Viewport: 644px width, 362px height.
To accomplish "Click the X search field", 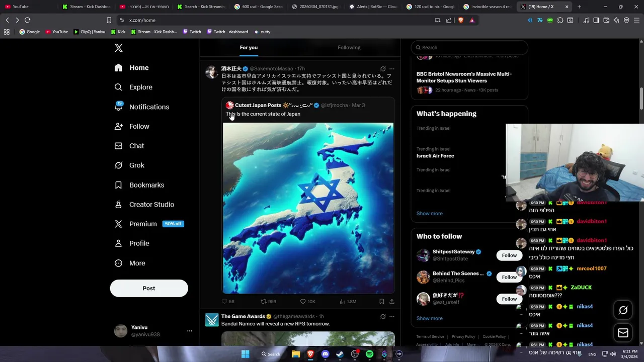I will (x=469, y=47).
